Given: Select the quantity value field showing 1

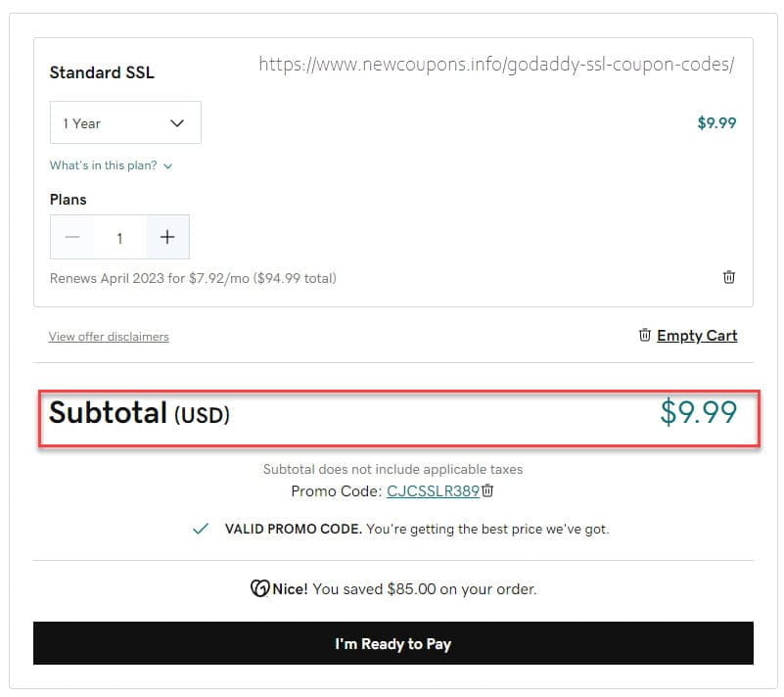Looking at the screenshot, I should point(119,237).
